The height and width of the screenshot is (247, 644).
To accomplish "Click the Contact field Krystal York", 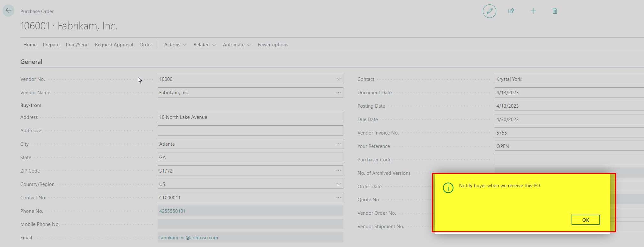I will 569,79.
